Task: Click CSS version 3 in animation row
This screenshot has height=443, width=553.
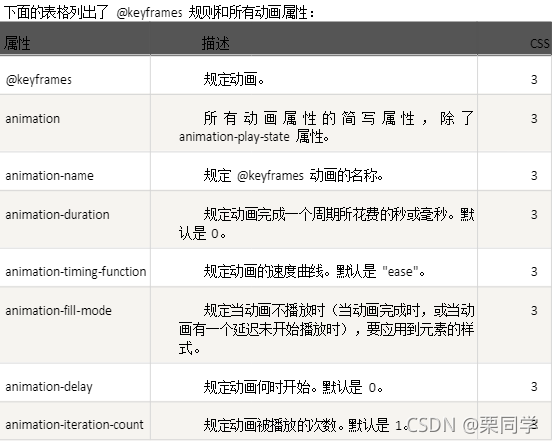Action: click(534, 119)
